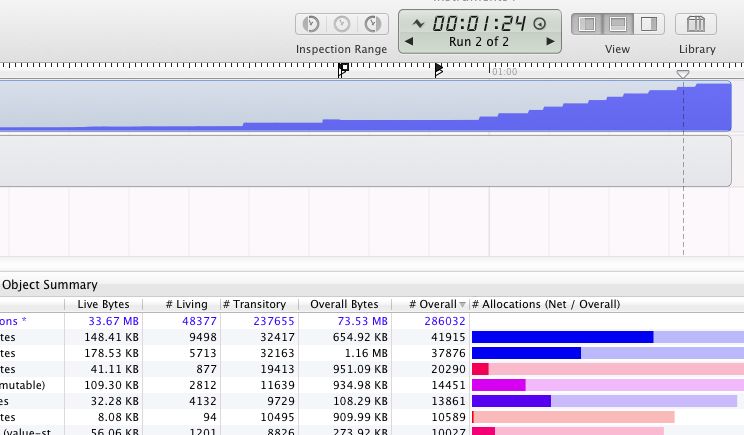The width and height of the screenshot is (744, 435).
Task: Sort by # Living column
Action: (182, 304)
